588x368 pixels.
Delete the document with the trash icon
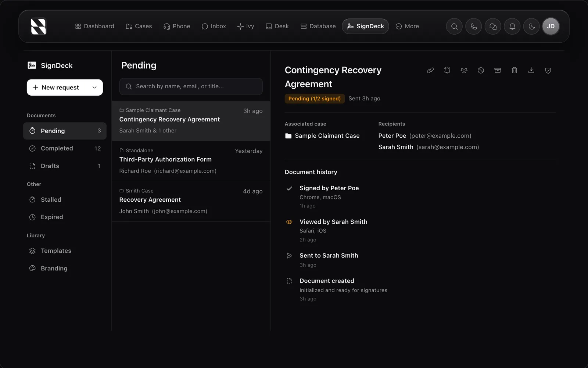coord(514,70)
